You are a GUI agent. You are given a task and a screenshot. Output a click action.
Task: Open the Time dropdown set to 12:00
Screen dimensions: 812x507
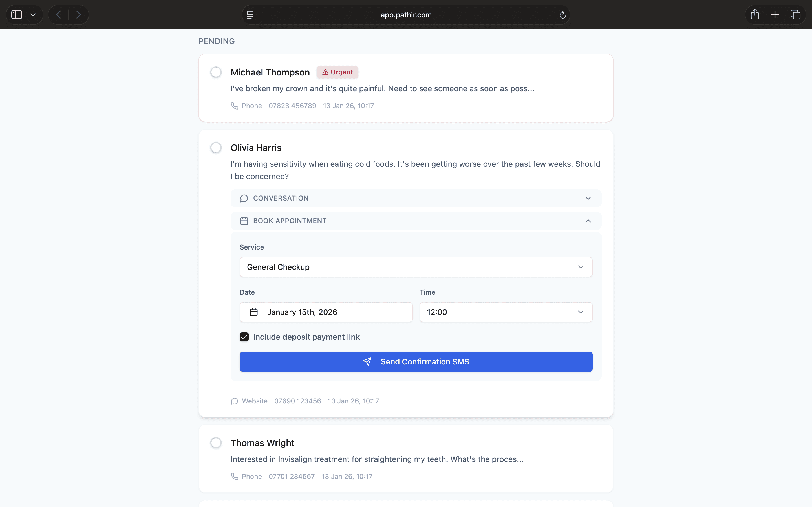pyautogui.click(x=506, y=312)
